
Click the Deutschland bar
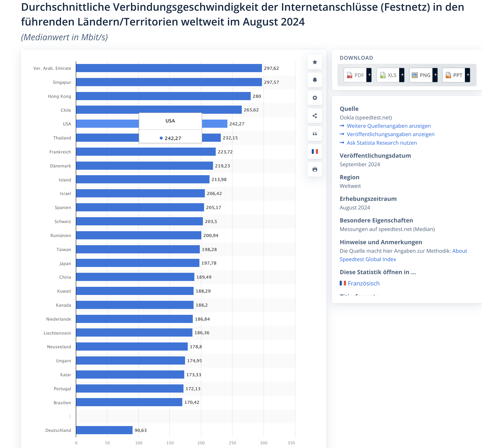point(104,430)
